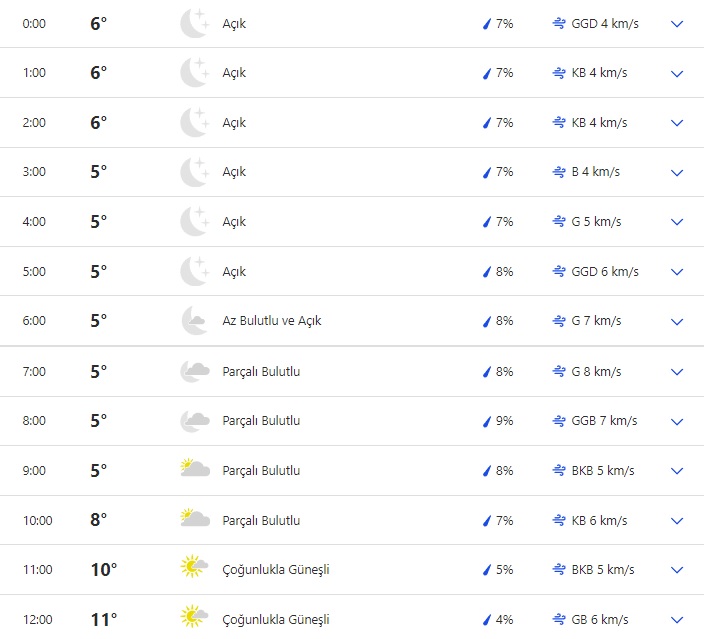
Task: Expand the 0:00 hourly forecast row
Action: click(677, 23)
